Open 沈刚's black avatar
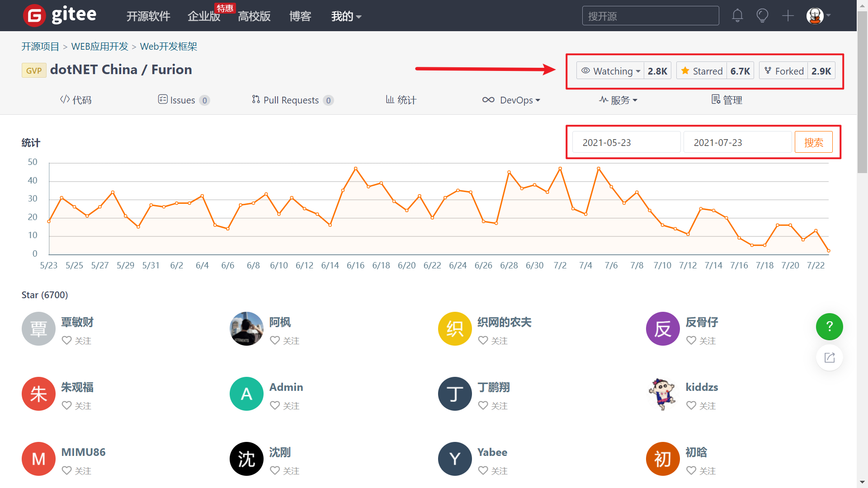 coord(246,459)
